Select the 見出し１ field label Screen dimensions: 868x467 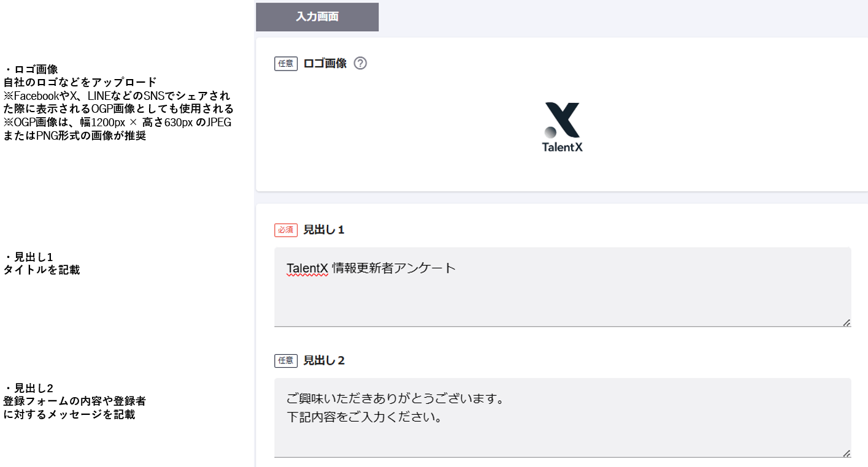pos(324,230)
